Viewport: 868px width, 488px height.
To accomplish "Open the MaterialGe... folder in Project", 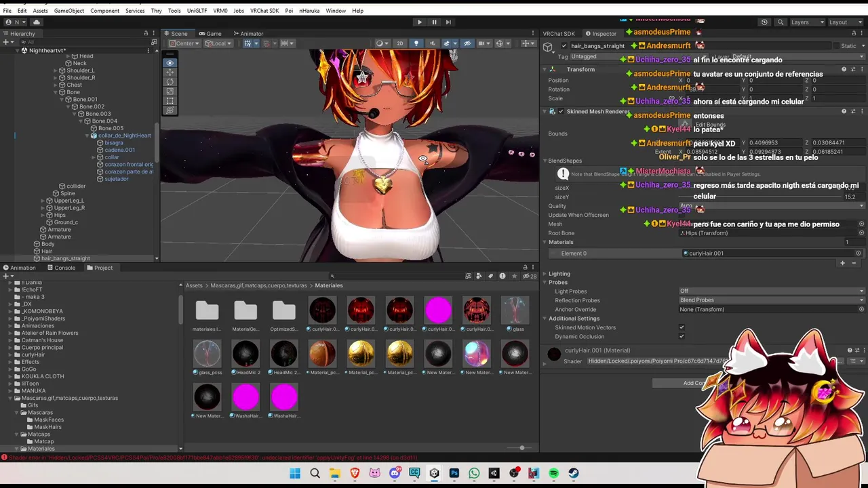I will (245, 311).
